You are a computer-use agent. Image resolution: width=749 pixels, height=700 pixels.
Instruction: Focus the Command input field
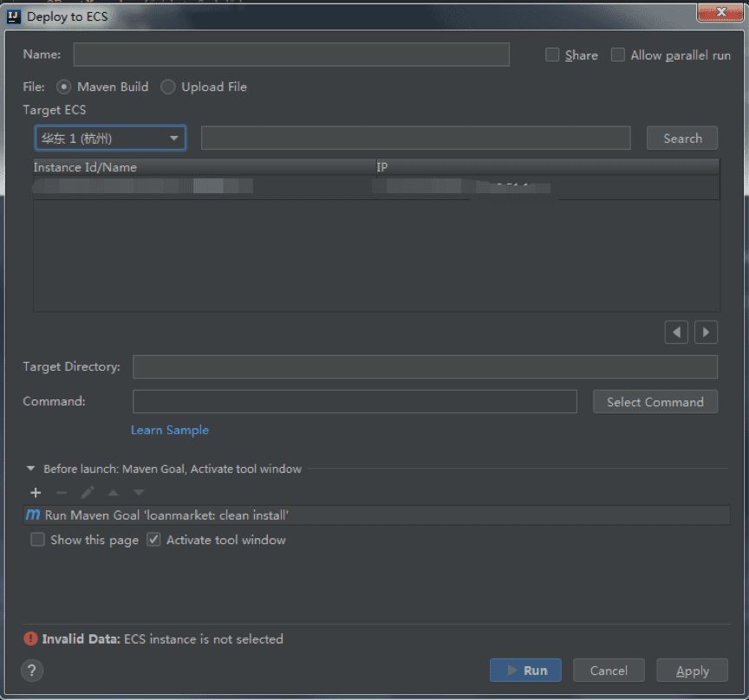pos(355,402)
